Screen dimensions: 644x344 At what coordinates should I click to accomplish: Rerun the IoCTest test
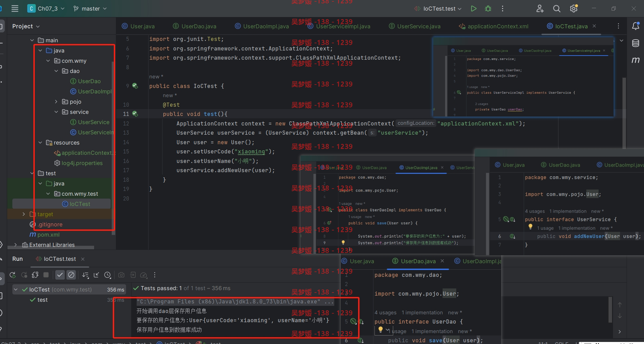(x=13, y=275)
